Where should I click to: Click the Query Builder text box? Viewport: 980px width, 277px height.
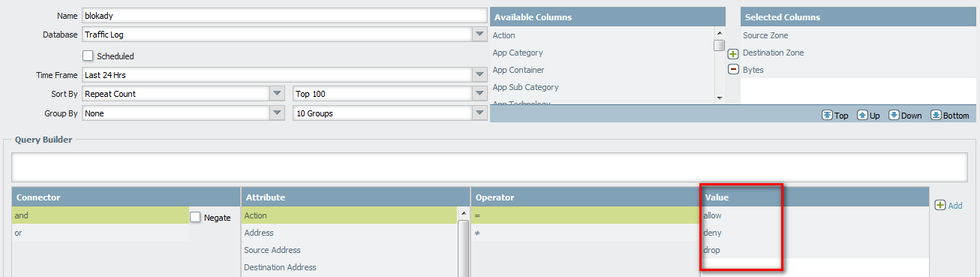[x=489, y=167]
